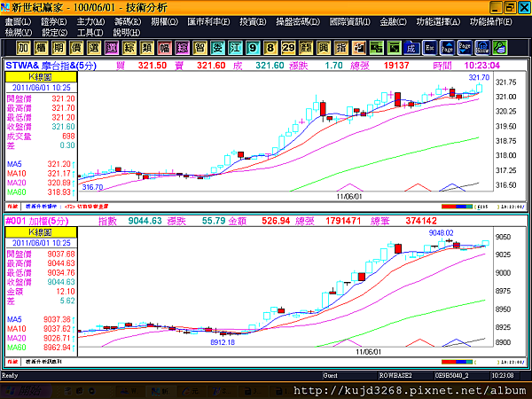Click the 期 (futures) toolbar icon
The image size is (532, 399).
coord(59,48)
